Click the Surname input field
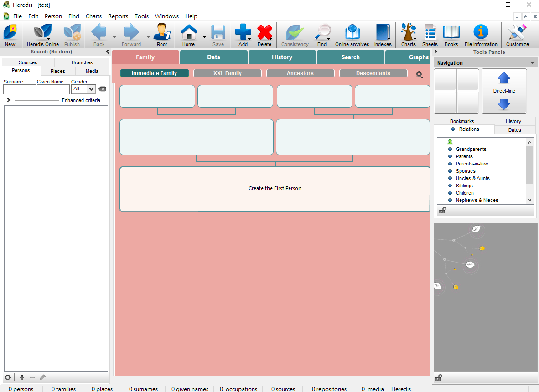 point(20,89)
